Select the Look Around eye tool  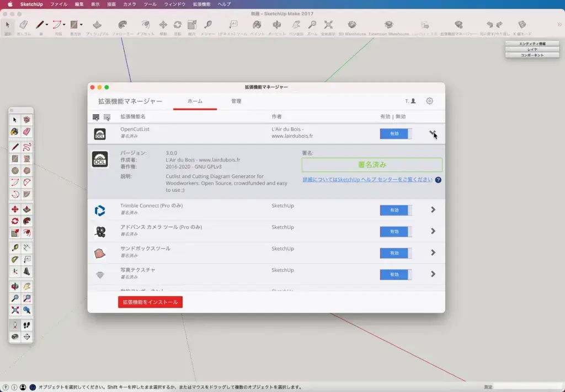(15, 337)
